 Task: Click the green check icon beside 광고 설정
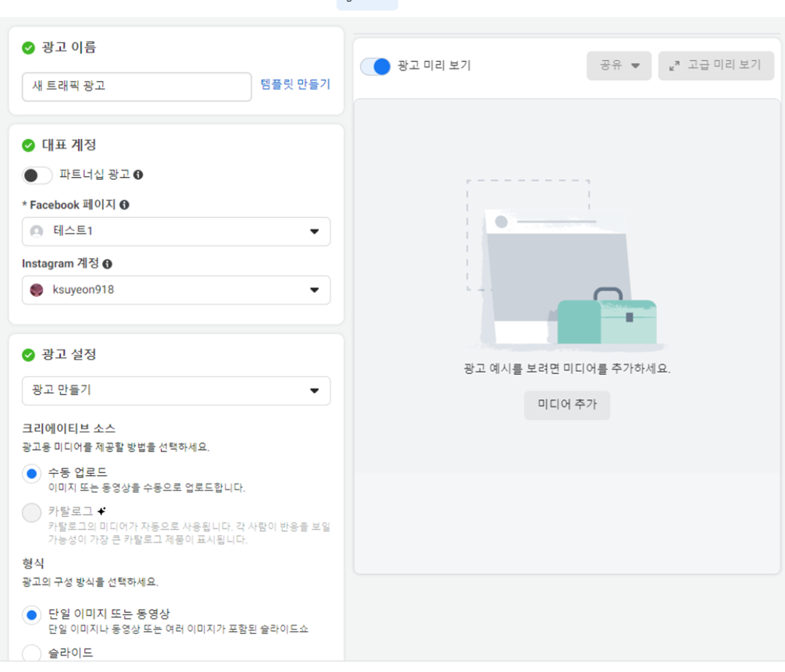click(28, 355)
